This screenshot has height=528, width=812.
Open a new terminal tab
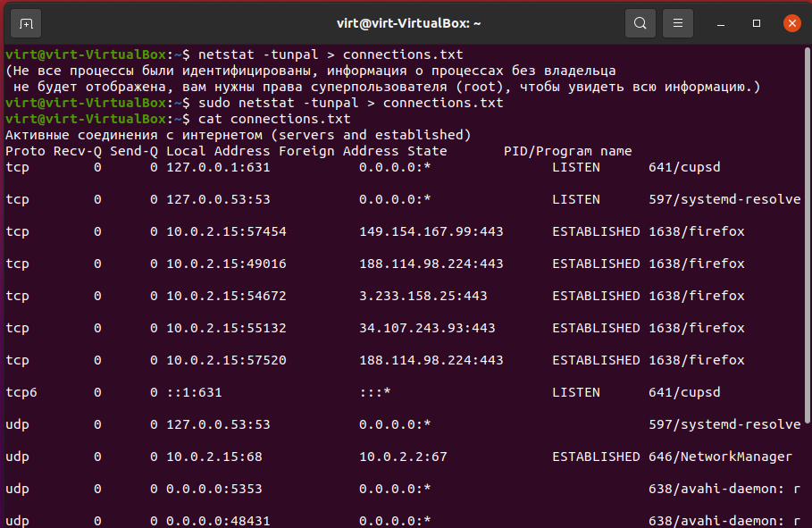(26, 24)
